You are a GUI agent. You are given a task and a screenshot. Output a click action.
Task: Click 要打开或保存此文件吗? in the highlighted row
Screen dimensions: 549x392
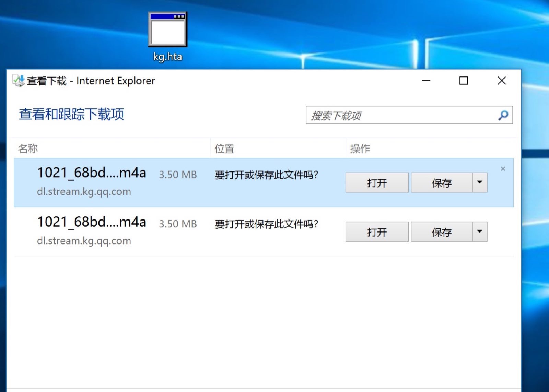[x=267, y=175]
